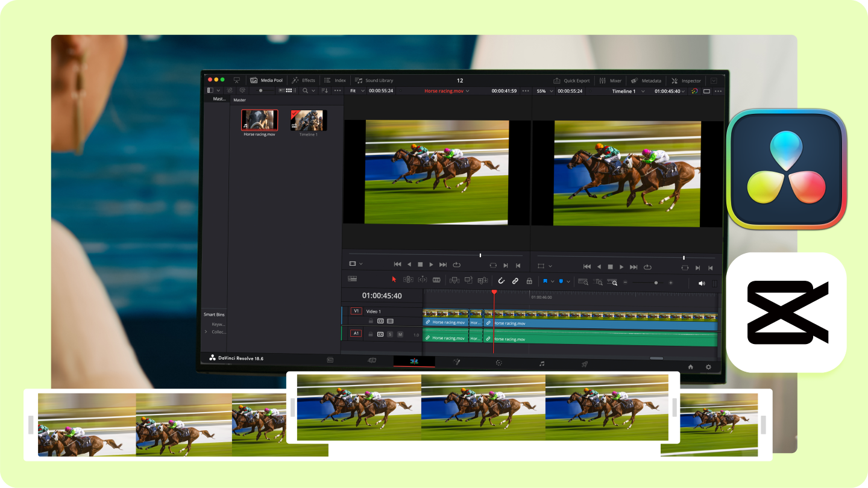This screenshot has height=488, width=868.
Task: Lock the A1 audio track
Action: tap(371, 334)
